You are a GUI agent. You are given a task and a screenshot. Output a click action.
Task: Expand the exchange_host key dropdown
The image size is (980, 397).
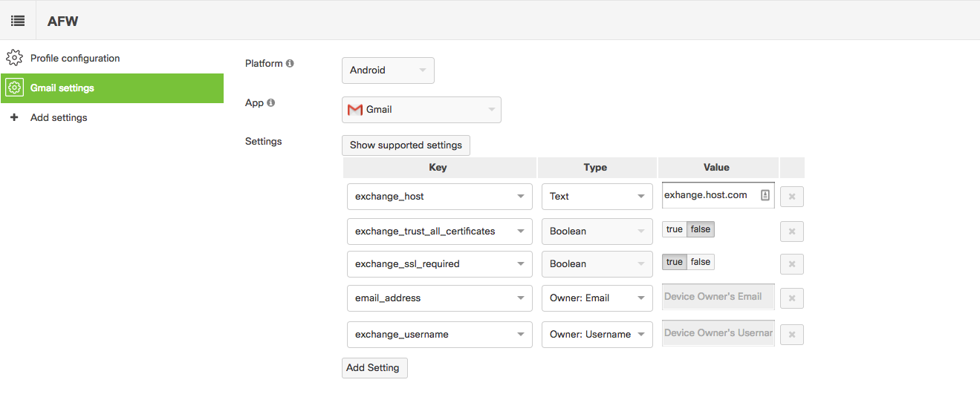point(439,197)
